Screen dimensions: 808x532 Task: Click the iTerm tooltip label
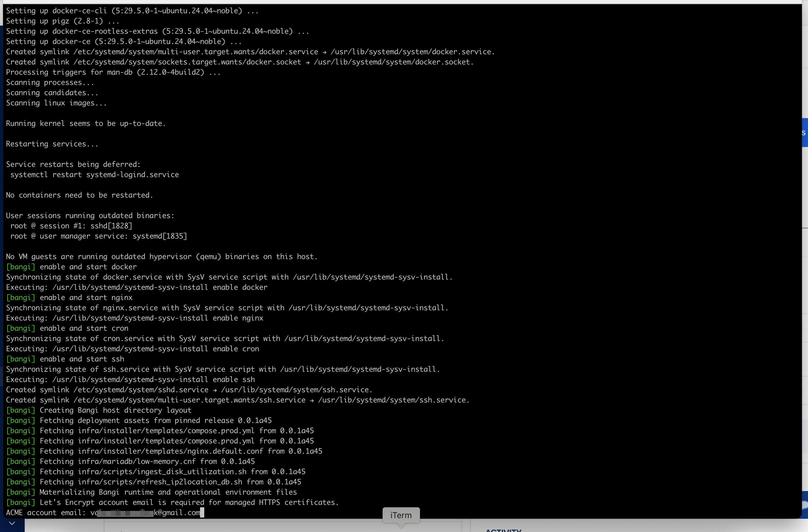pos(401,515)
